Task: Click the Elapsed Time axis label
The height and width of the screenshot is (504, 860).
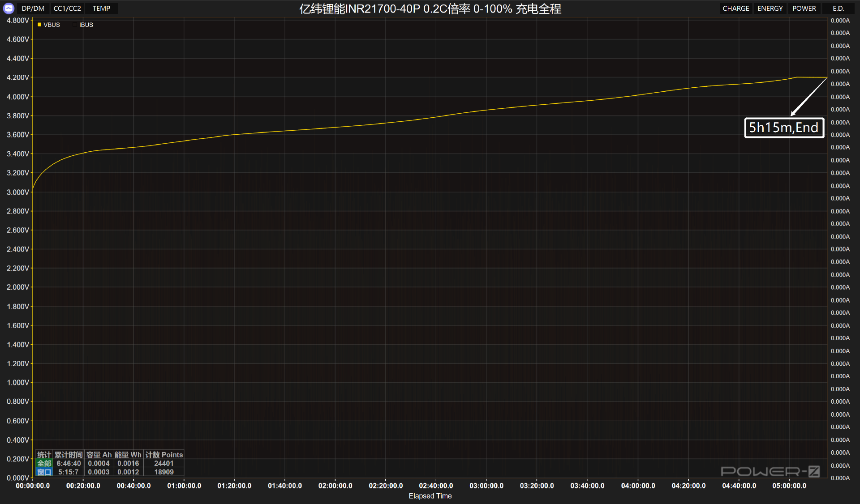Action: [x=430, y=496]
